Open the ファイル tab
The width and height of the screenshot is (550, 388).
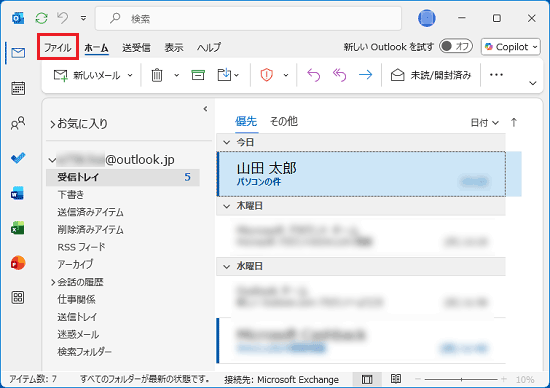tap(58, 47)
